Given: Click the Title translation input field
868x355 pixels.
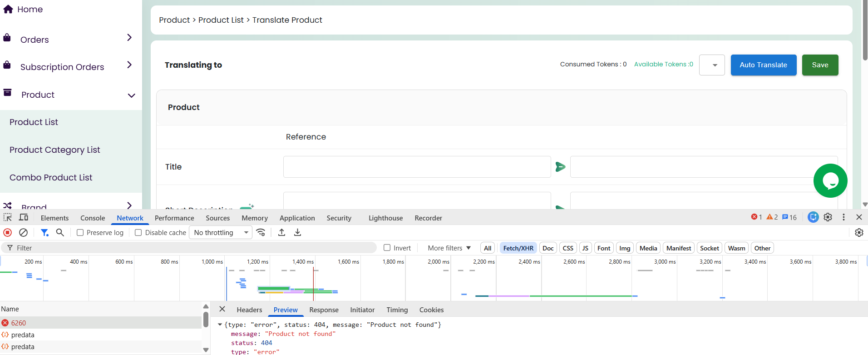Looking at the screenshot, I should (704, 167).
